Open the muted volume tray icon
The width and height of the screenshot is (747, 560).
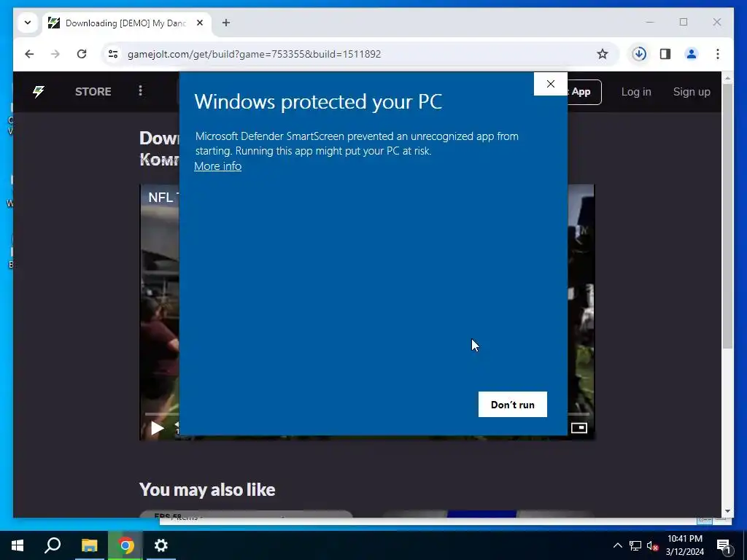(652, 545)
